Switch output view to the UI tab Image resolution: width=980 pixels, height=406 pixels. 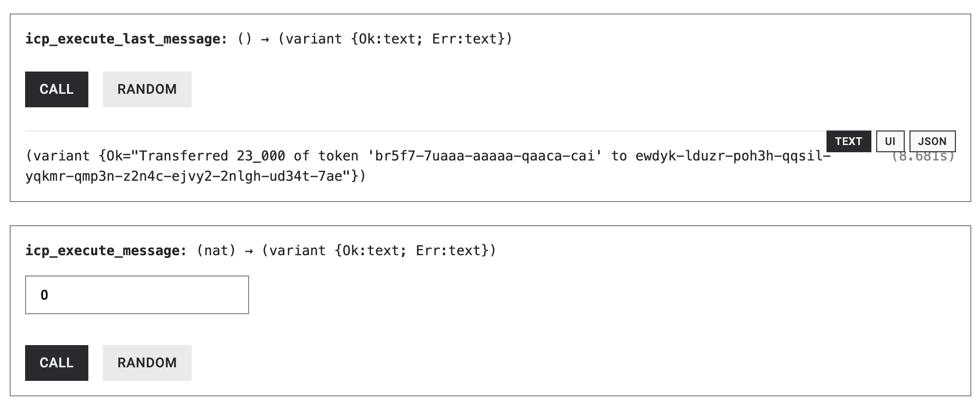(x=890, y=141)
